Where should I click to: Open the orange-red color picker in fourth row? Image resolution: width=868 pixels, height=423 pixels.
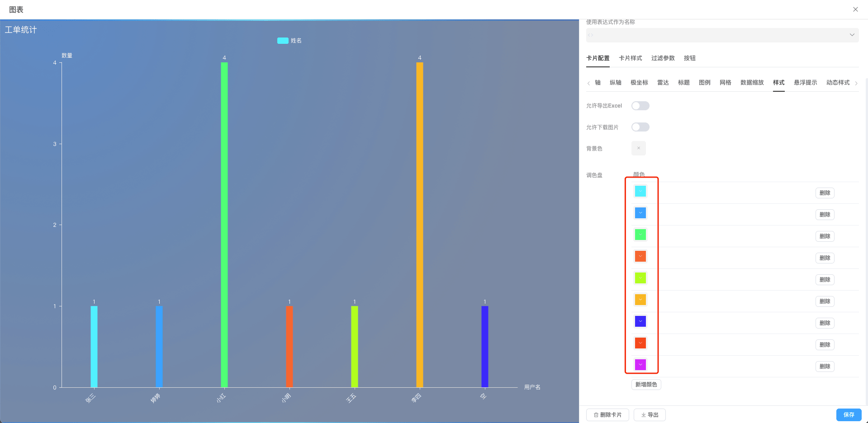coord(640,256)
